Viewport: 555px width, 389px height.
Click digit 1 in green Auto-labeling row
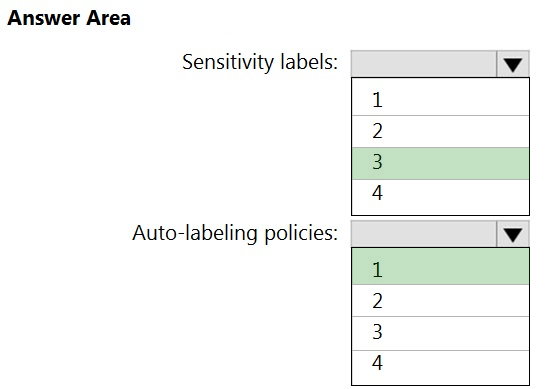pyautogui.click(x=377, y=270)
